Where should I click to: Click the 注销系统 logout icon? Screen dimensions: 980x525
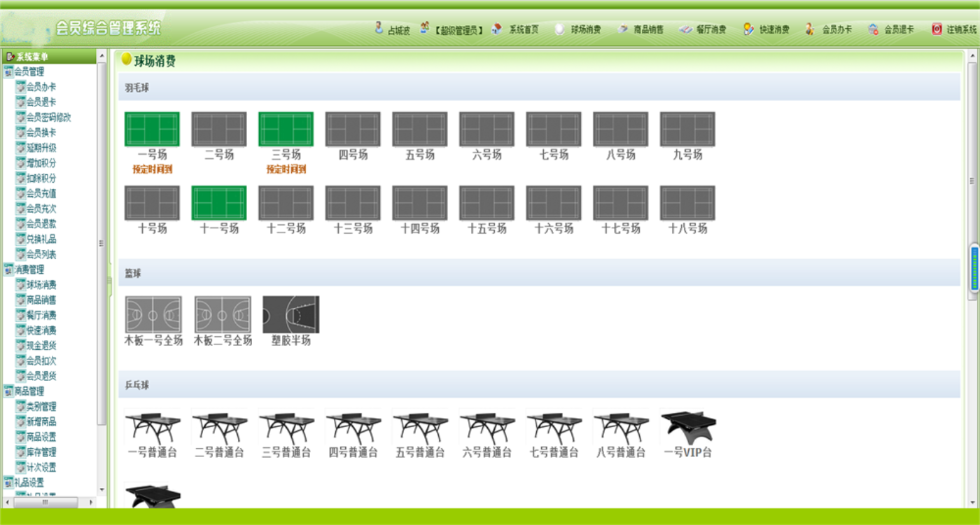click(937, 29)
